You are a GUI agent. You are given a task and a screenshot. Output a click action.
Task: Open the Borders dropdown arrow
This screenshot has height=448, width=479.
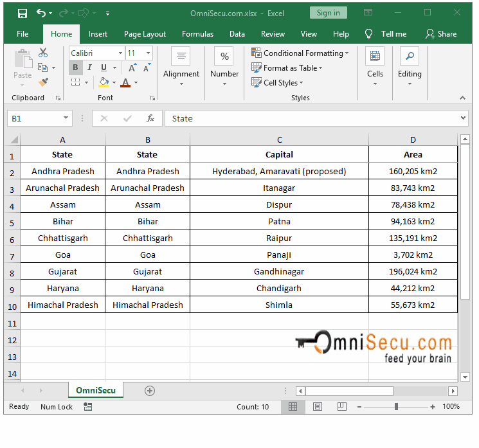point(86,82)
